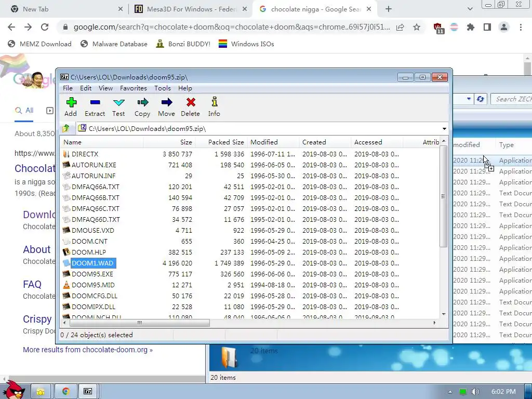The height and width of the screenshot is (399, 532).
Task: Sort by the Packed Size column header
Action: tap(221, 142)
